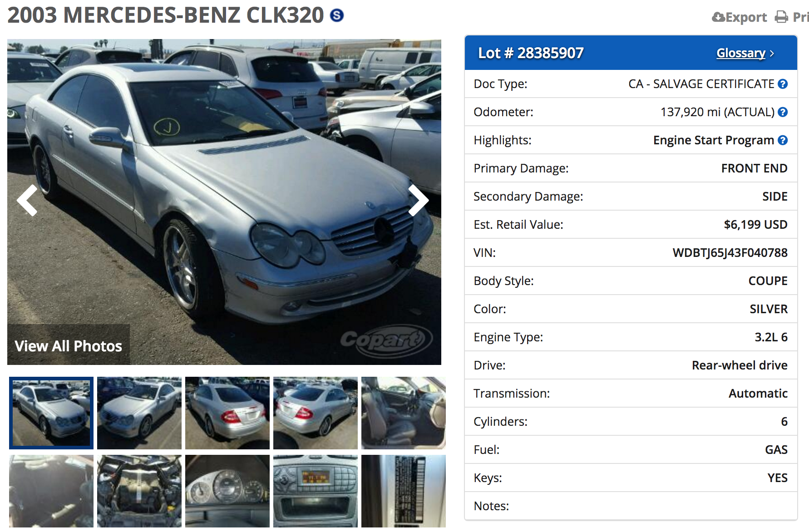
Task: Click View All Photos button
Action: pos(69,346)
